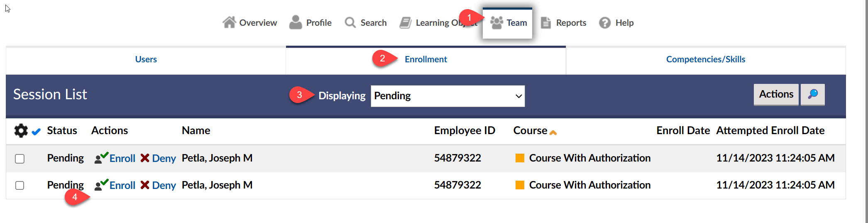Click the second row attempted enroll date
868x223 pixels.
click(x=775, y=185)
